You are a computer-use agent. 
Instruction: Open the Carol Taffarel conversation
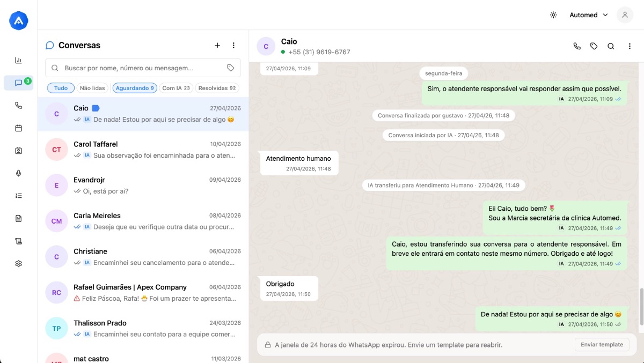click(x=143, y=150)
